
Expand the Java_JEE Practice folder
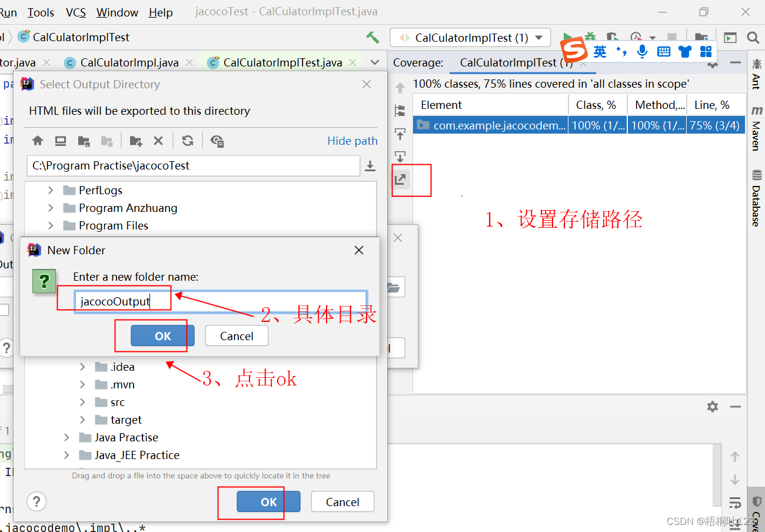pyautogui.click(x=66, y=455)
